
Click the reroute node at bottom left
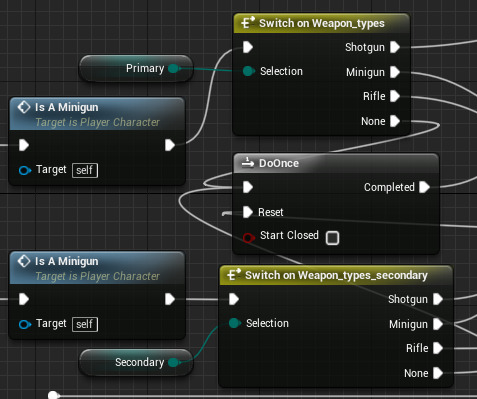tap(53, 395)
